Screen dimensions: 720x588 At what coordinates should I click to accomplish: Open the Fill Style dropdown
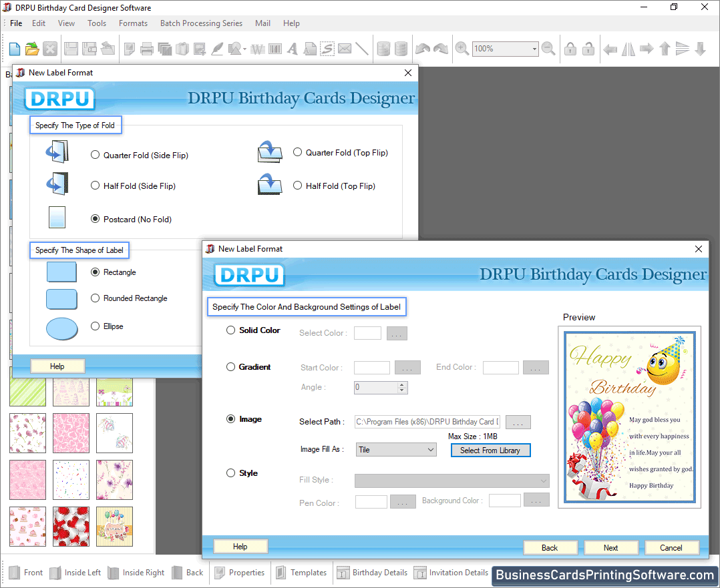pos(452,481)
